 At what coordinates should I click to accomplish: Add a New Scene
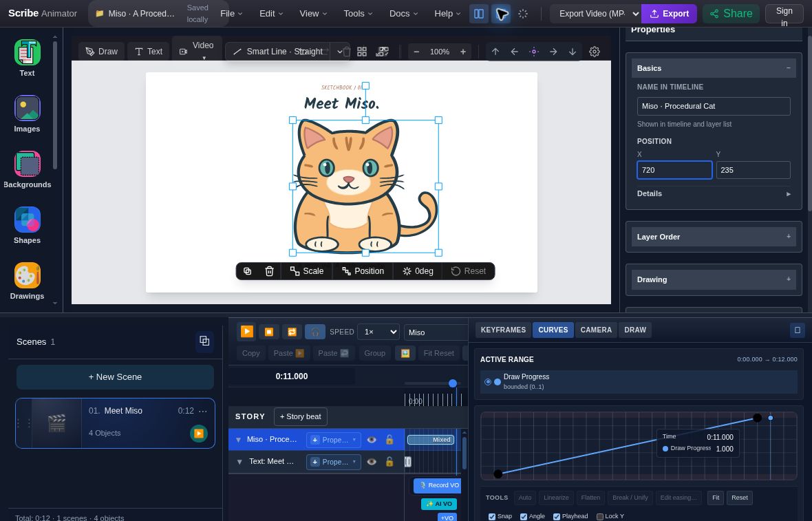pyautogui.click(x=115, y=377)
